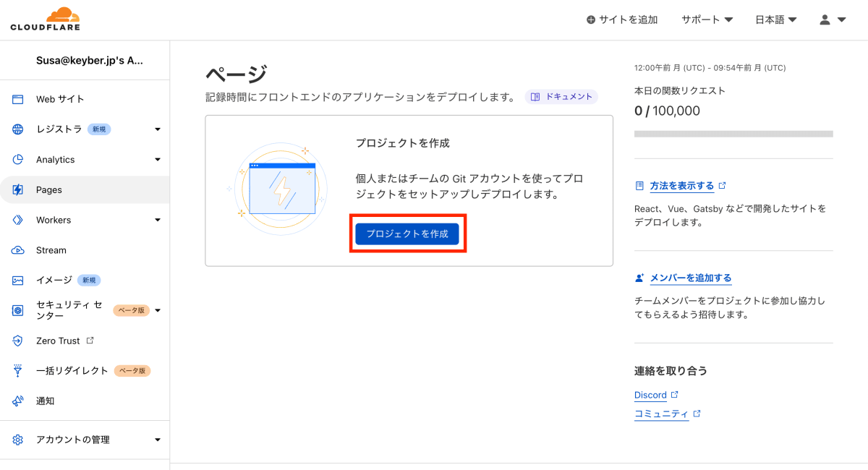Open the 日本語 language dropdown
The width and height of the screenshot is (868, 470).
pos(775,20)
